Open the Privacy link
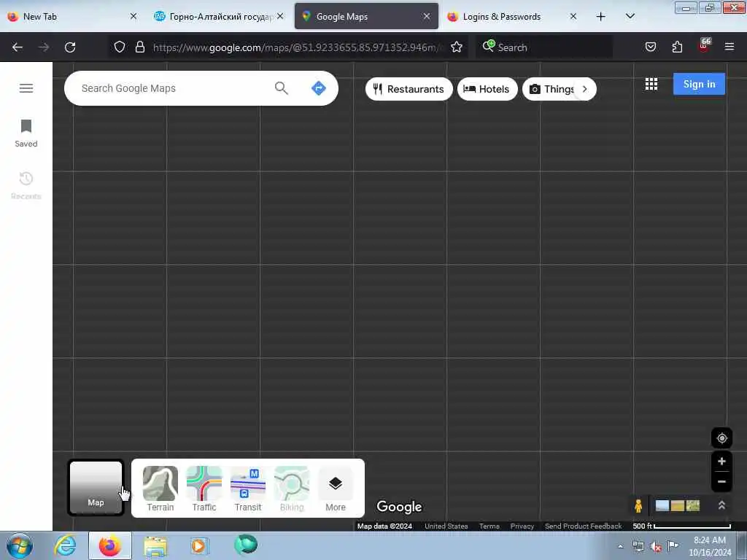 pos(522,526)
